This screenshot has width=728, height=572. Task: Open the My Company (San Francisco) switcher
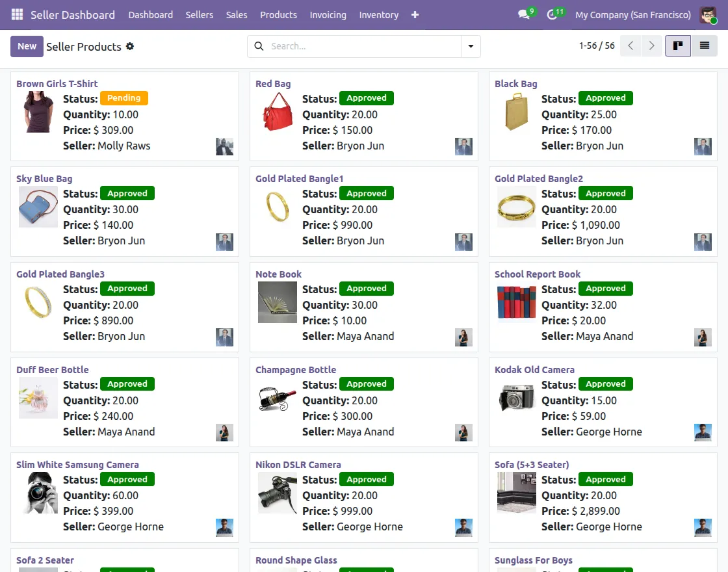coord(633,15)
